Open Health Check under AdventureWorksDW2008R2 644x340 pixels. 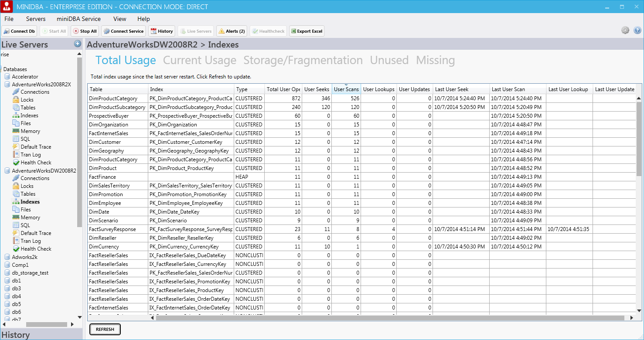coord(36,249)
